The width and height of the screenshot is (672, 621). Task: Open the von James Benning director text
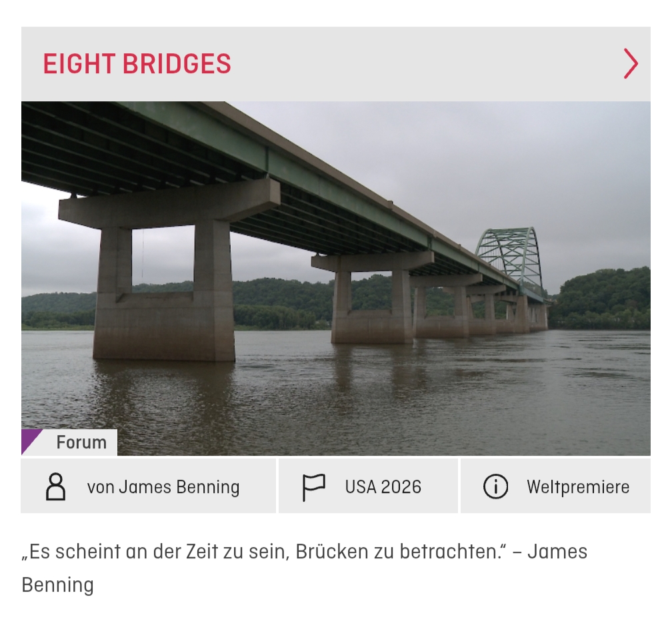(x=163, y=487)
